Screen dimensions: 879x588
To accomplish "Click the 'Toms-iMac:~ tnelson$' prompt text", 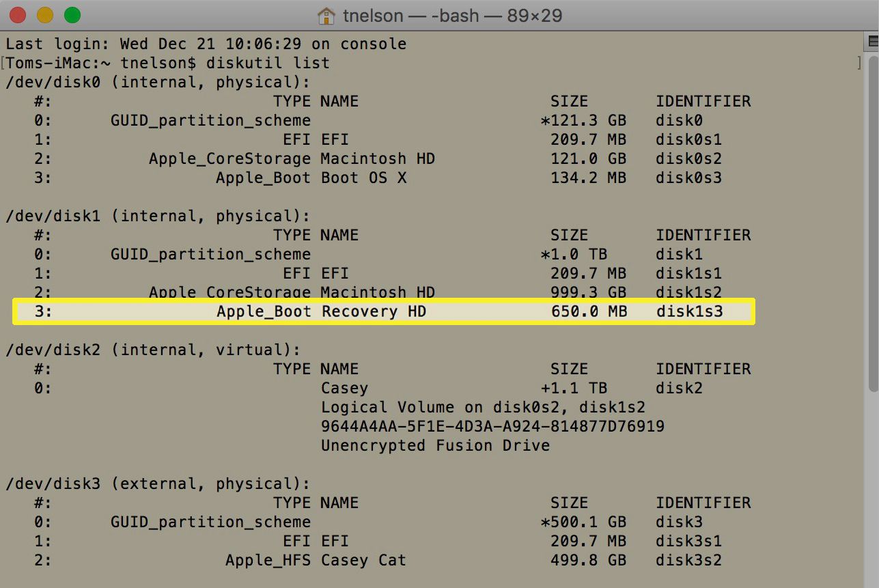I will pos(101,64).
